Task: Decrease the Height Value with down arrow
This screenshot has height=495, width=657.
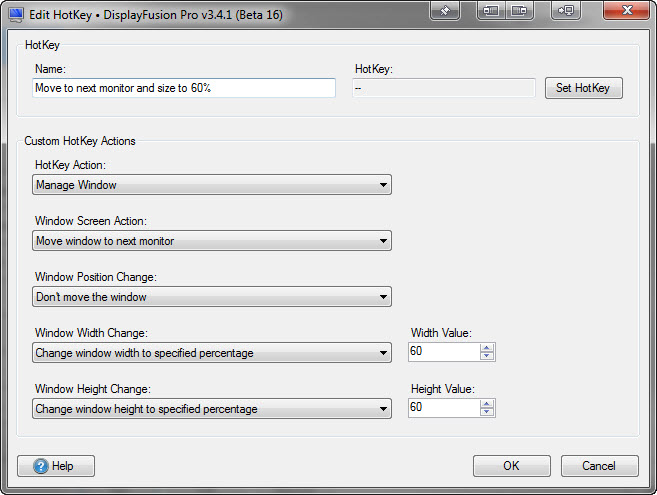Action: [487, 413]
